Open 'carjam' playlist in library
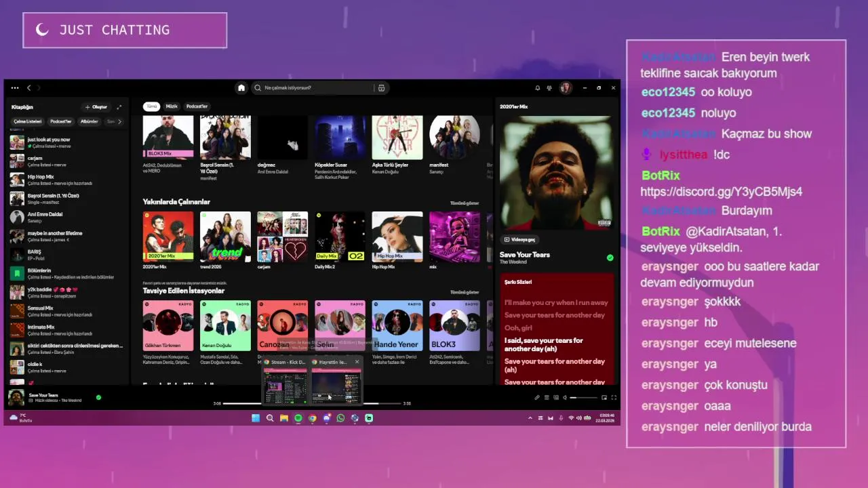 coord(66,161)
